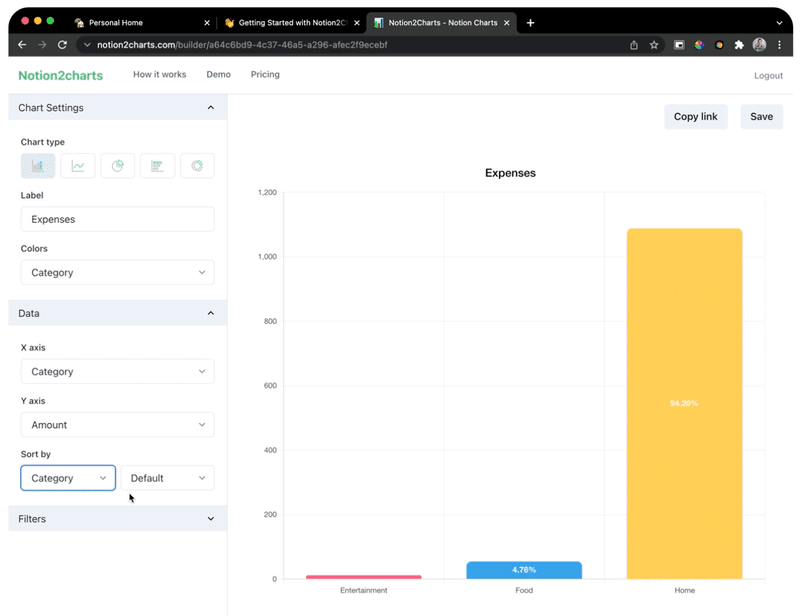Viewport: 800px width, 616px height.
Task: Click the Label input field with Expenses
Action: tap(117, 219)
